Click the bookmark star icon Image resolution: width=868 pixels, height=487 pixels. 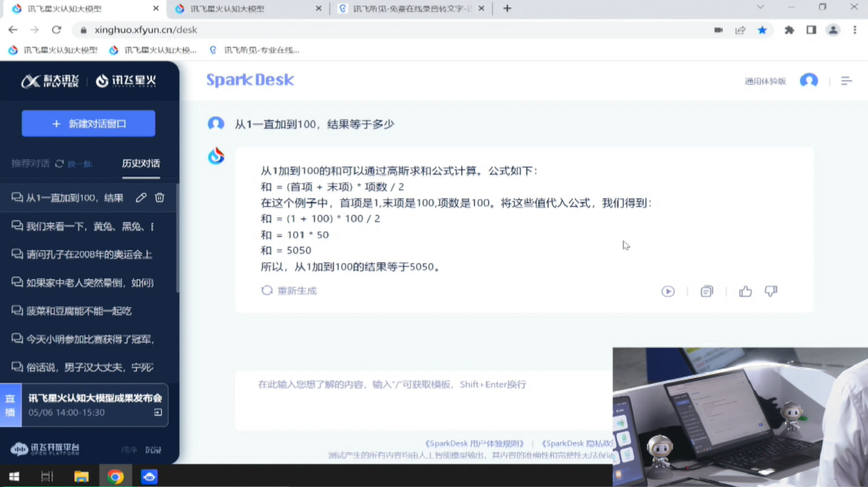pyautogui.click(x=762, y=30)
